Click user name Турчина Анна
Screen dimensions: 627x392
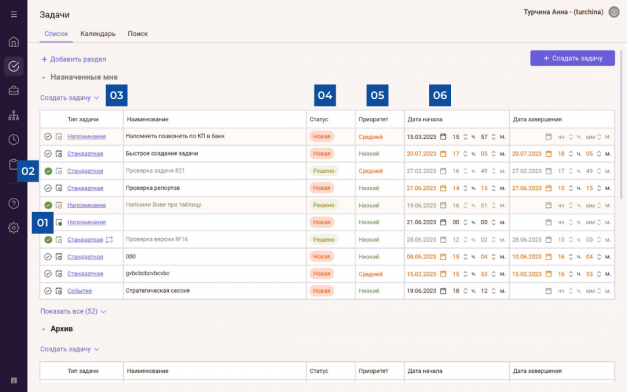click(563, 12)
